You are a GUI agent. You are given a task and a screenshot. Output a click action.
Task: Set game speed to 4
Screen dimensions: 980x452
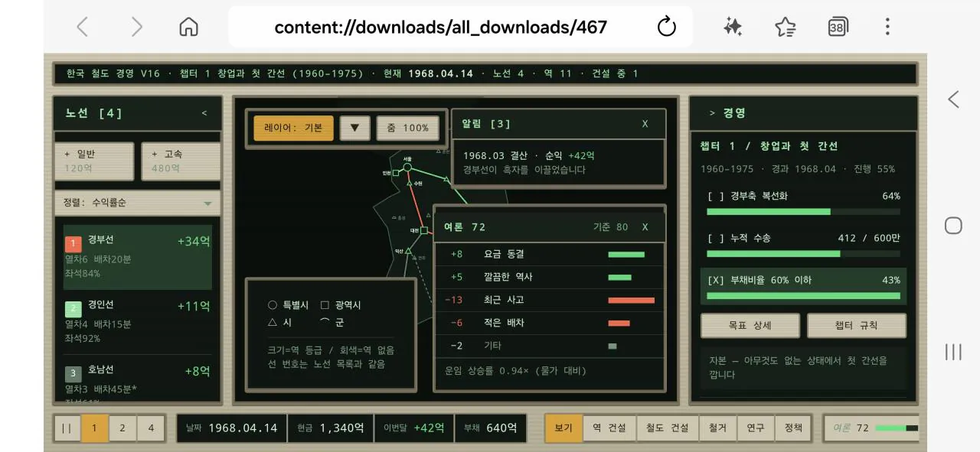pos(151,428)
